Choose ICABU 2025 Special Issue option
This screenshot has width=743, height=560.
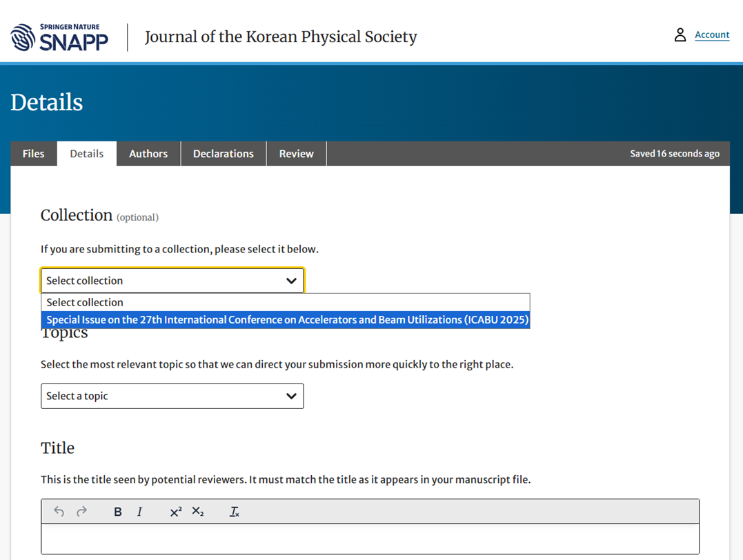tap(287, 320)
